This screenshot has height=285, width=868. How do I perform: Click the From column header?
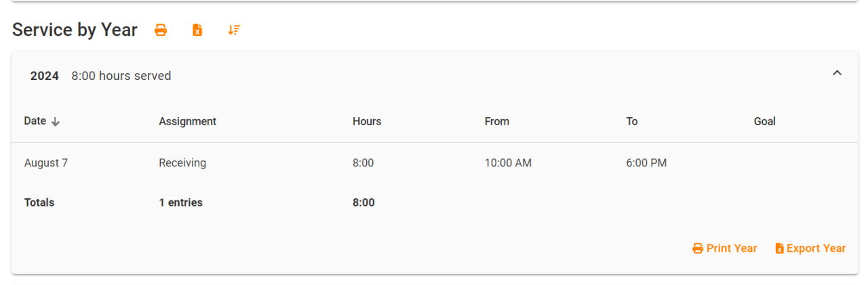coord(496,122)
